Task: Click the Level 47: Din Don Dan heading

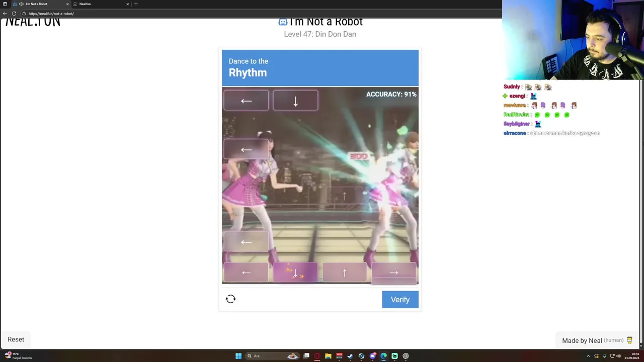Action: 320,34
